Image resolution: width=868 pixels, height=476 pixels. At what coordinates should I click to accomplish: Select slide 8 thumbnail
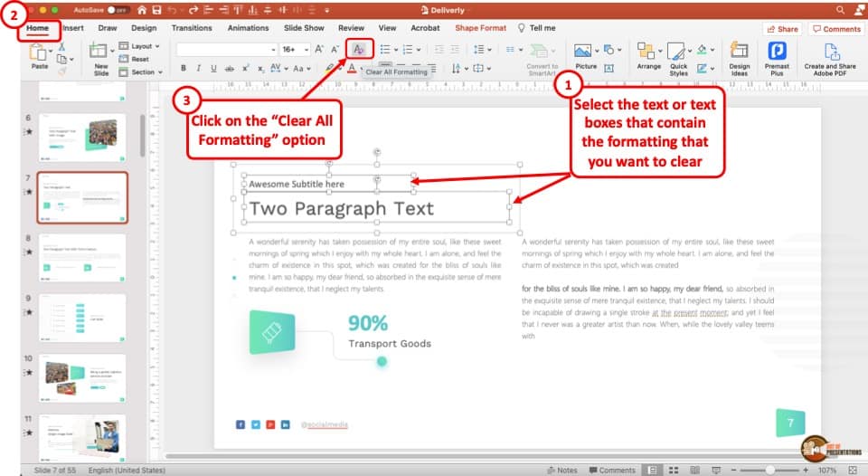pos(82,258)
